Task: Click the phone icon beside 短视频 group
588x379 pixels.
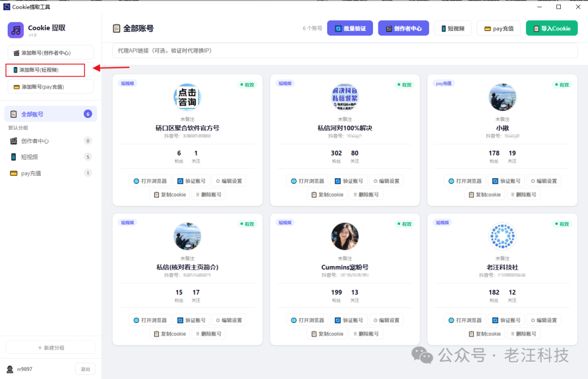Action: (x=14, y=157)
